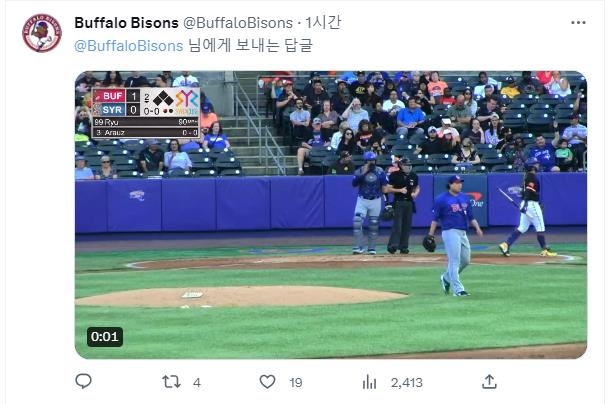Click the BUF vs SYR scoreboard overlay
Viewport: 609px width, 404px height.
(x=146, y=110)
